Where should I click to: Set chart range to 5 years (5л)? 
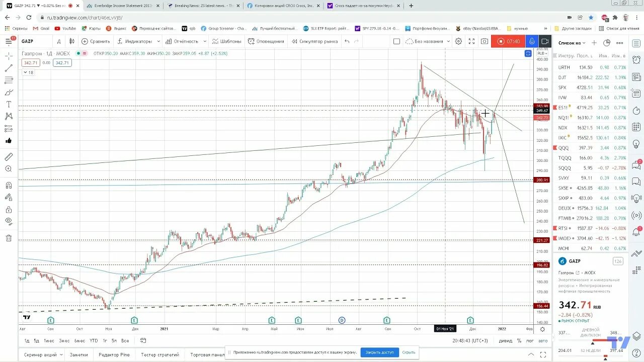coord(114,340)
